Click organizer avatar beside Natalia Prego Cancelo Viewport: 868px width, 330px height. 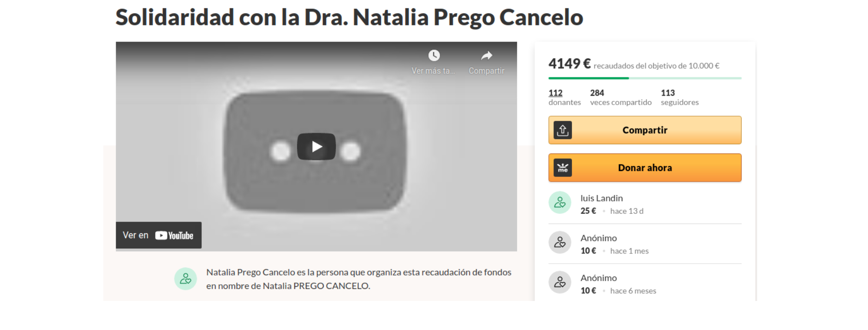click(x=185, y=279)
